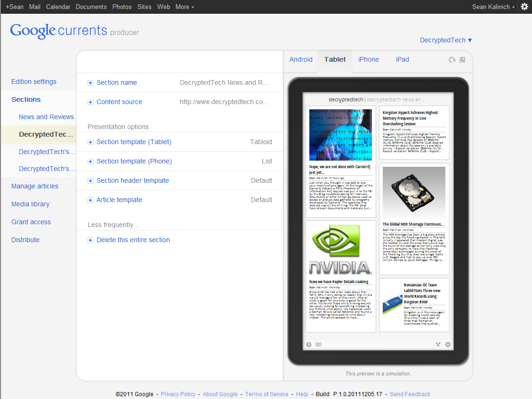Click the Default value for Article template
Viewport: 532px width, 399px height.
pyautogui.click(x=261, y=200)
